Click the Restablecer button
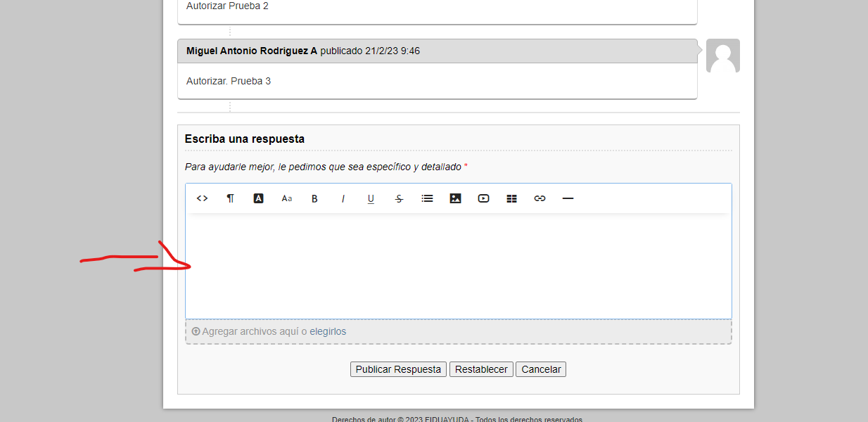Screen dimensions: 868x422 [481, 369]
